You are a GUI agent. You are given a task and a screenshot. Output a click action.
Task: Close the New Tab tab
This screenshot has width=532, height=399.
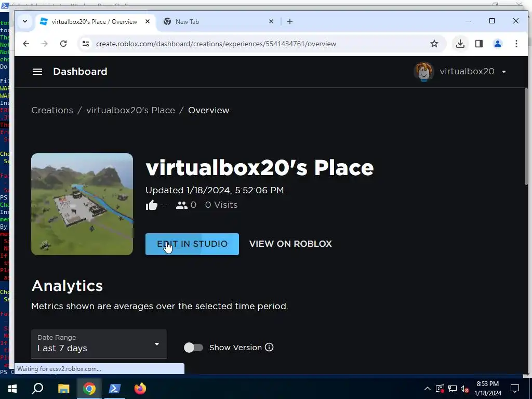coord(271,21)
